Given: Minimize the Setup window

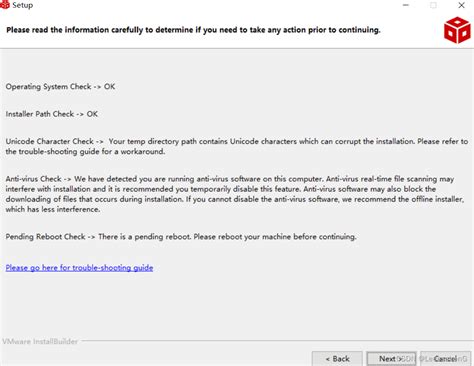Looking at the screenshot, I should tap(406, 5).
